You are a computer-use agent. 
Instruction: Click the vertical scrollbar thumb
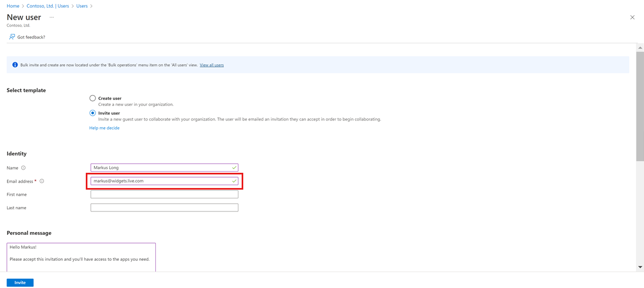640,107
